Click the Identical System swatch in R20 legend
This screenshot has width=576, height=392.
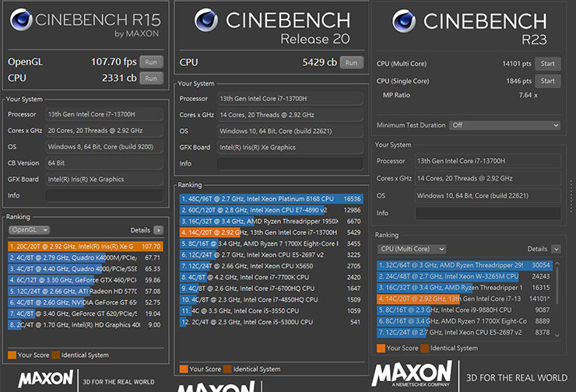tap(227, 369)
